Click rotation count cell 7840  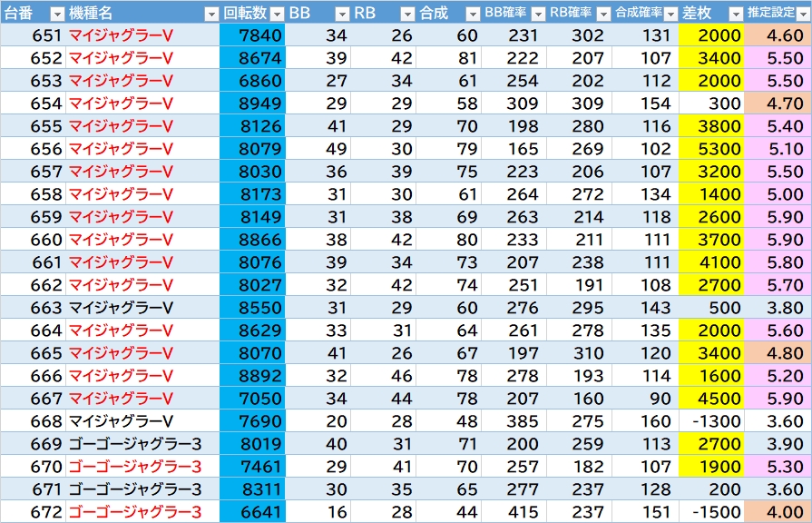(252, 35)
